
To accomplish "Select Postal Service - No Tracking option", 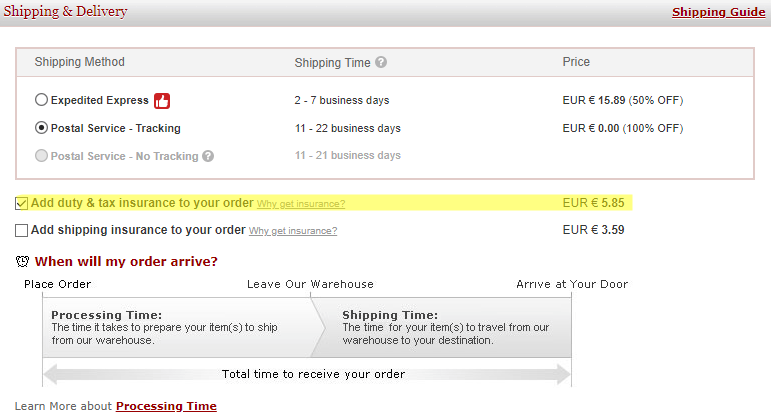I will [x=41, y=156].
